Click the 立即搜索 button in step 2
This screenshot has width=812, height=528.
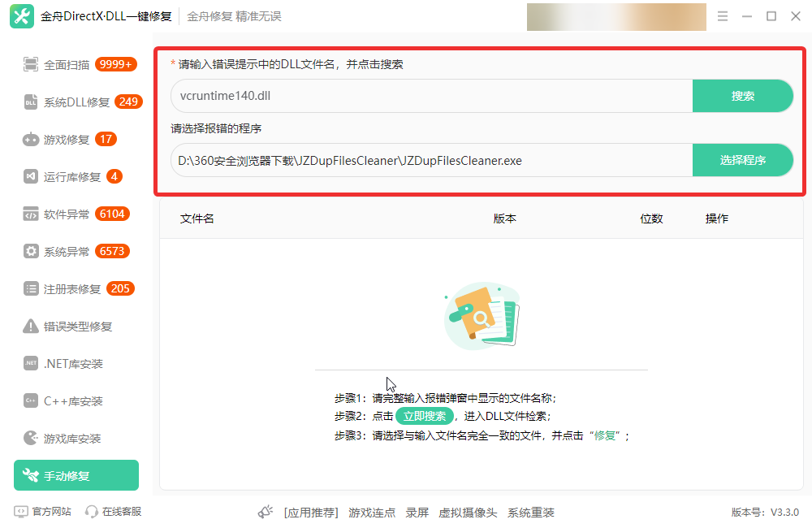(x=425, y=416)
